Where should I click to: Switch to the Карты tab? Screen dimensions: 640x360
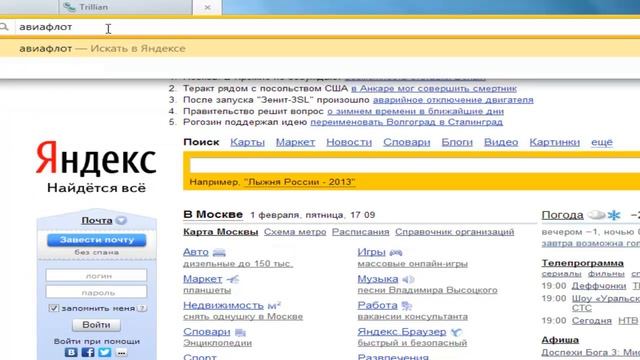tap(247, 142)
